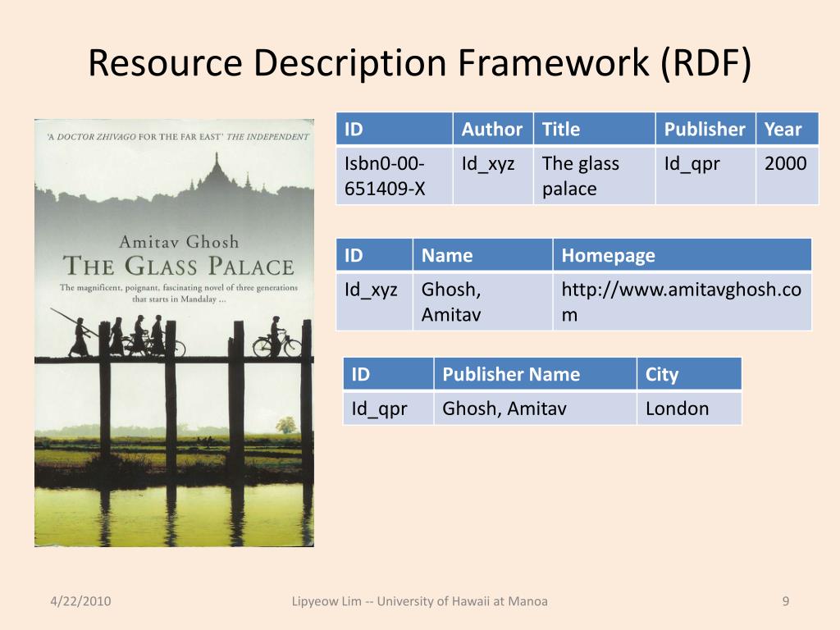Click the 'ID' header in the author table

pos(374,255)
